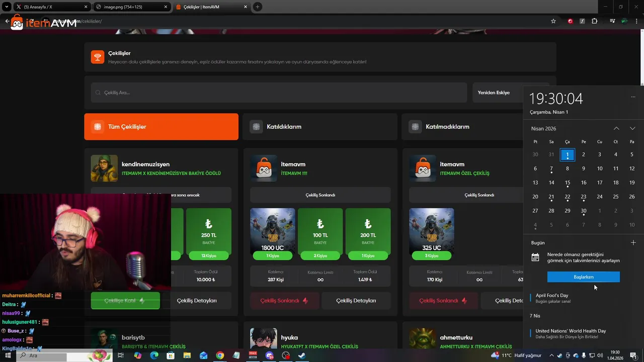Click the barisytb username text
The width and height of the screenshot is (644, 362).
pyautogui.click(x=133, y=337)
